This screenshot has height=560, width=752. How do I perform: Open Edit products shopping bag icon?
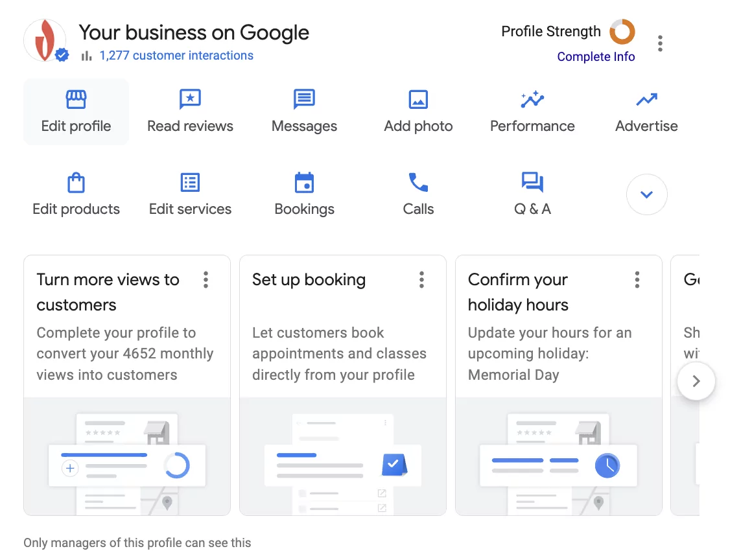(76, 182)
